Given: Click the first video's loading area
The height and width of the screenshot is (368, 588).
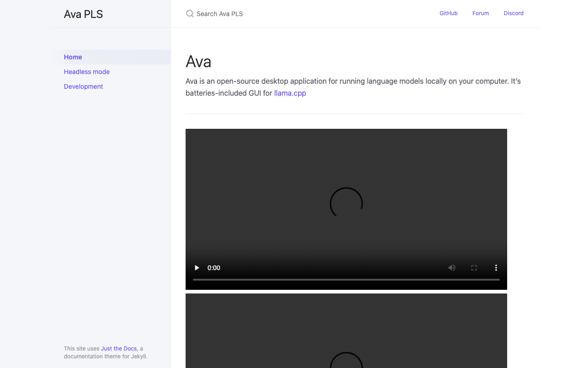Looking at the screenshot, I should [346, 203].
